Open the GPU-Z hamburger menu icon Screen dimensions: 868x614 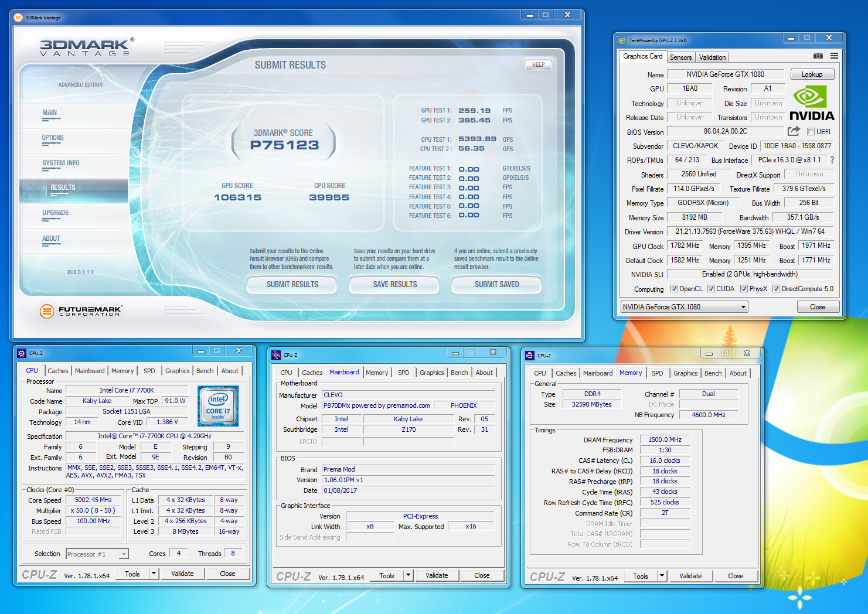(834, 56)
